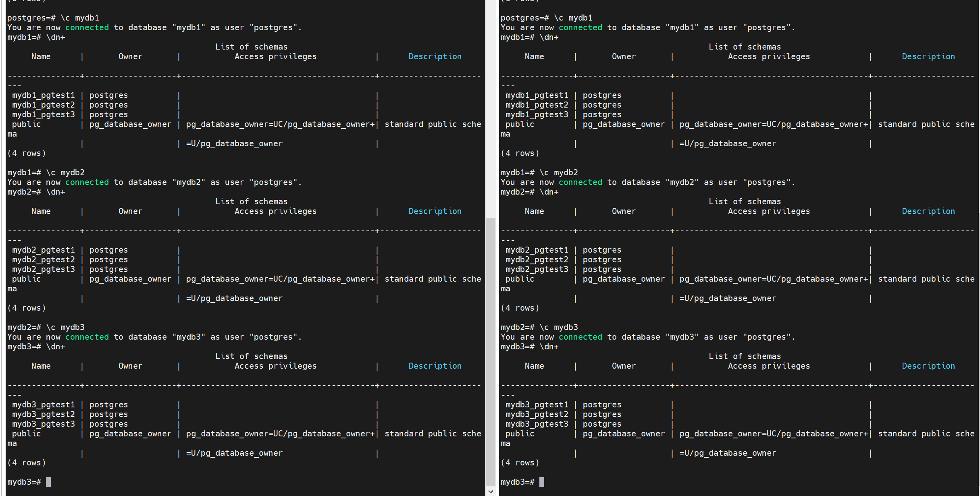Click the Name column header in mydb3 schema list
Screen dimensions: 980x496
(x=41, y=366)
